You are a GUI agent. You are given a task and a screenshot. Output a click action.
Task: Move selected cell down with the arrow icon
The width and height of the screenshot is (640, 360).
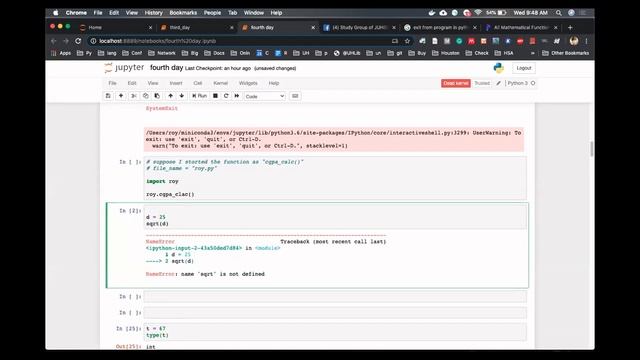click(182, 96)
